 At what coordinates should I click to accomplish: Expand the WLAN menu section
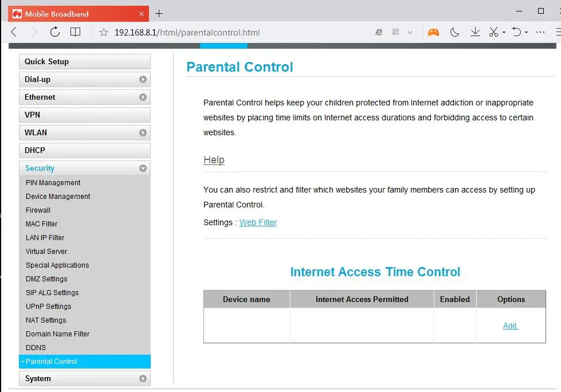[85, 133]
